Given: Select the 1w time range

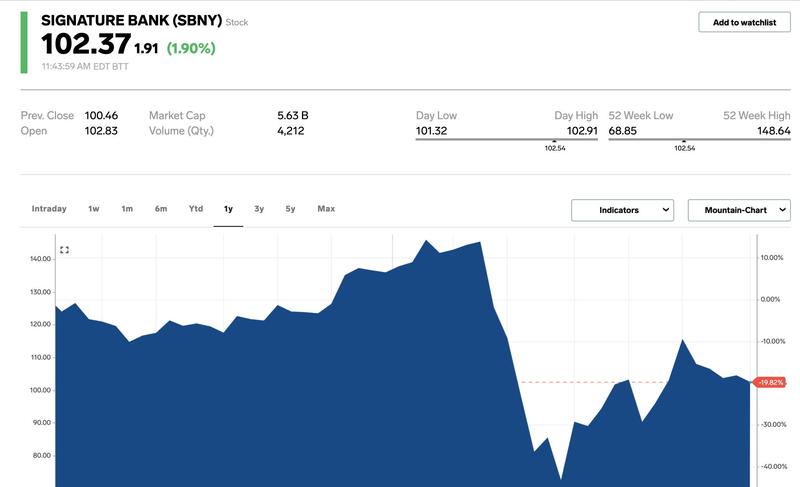Looking at the screenshot, I should tap(94, 209).
